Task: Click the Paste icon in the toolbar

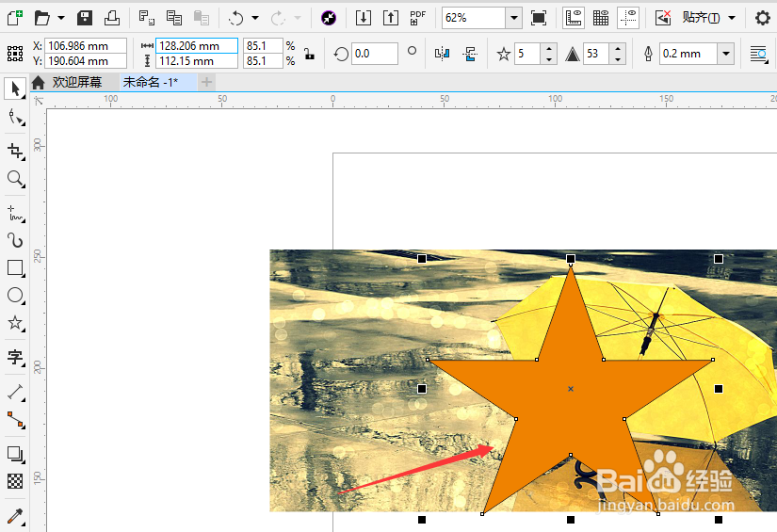Action: tap(202, 18)
